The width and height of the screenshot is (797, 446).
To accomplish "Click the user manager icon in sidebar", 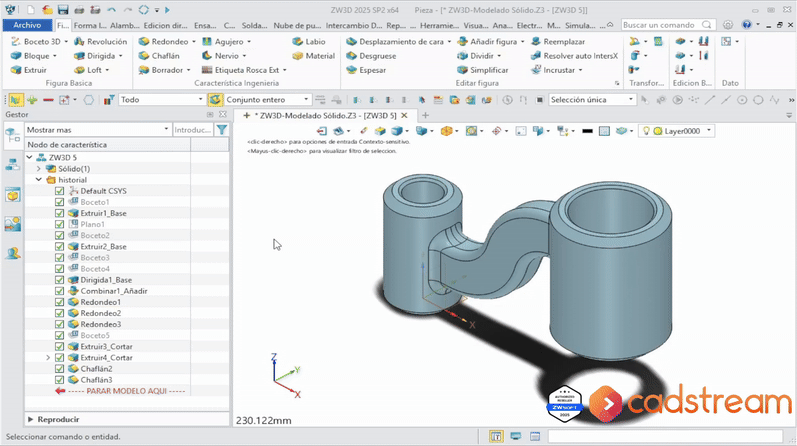I will pos(13,252).
